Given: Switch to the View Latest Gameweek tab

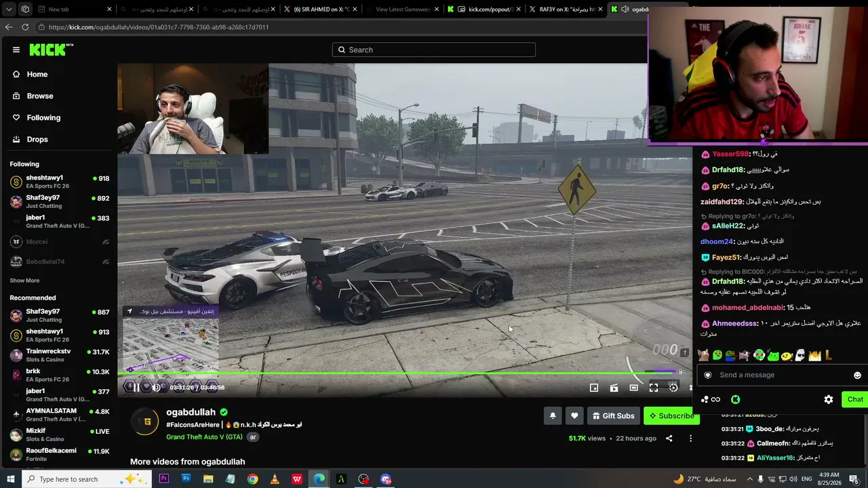Looking at the screenshot, I should point(403,9).
